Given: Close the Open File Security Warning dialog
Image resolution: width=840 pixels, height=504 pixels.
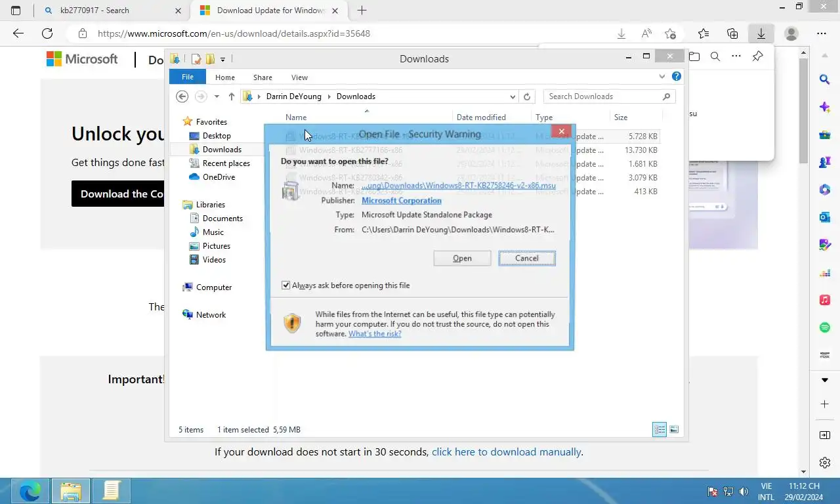Looking at the screenshot, I should click(561, 132).
